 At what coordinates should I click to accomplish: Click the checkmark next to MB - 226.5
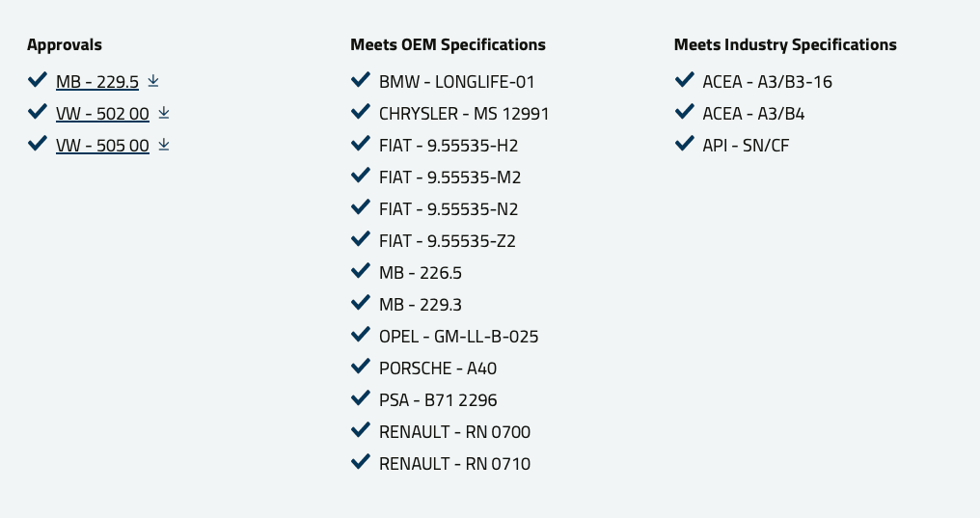[x=361, y=270]
